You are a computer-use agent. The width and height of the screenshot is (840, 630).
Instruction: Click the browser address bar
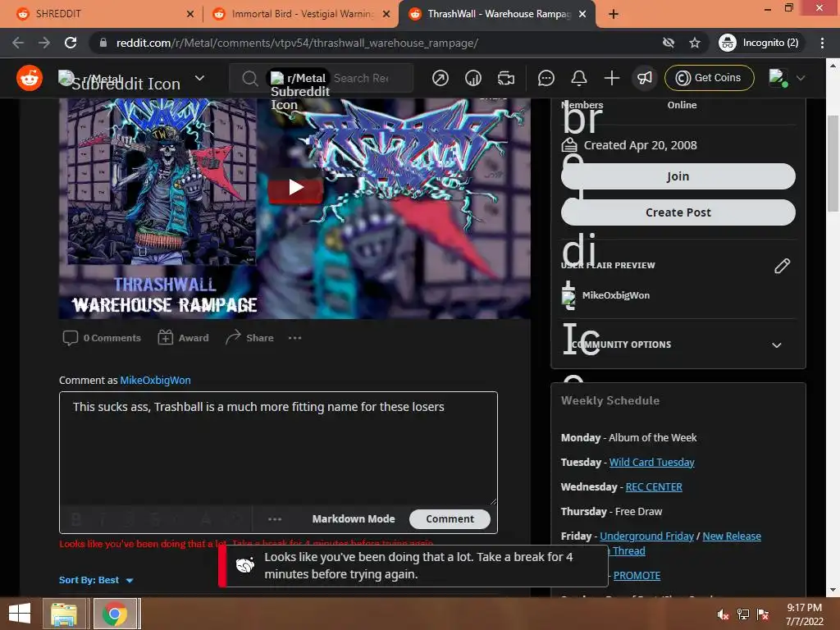(x=375, y=43)
